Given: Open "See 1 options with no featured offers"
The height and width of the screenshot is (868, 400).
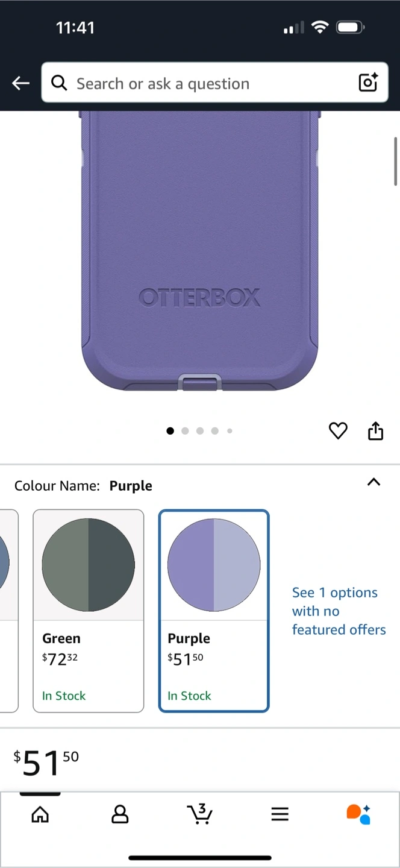Looking at the screenshot, I should 339,611.
